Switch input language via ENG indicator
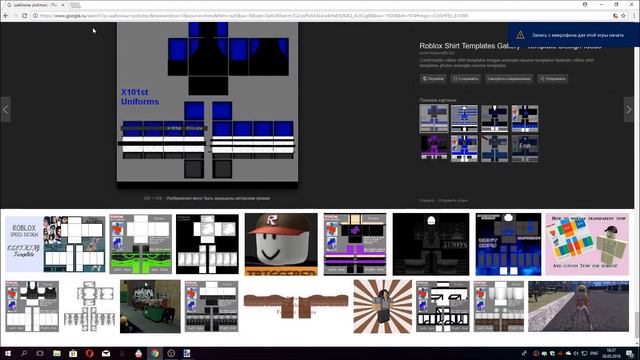This screenshot has width=640, height=360. 594,353
